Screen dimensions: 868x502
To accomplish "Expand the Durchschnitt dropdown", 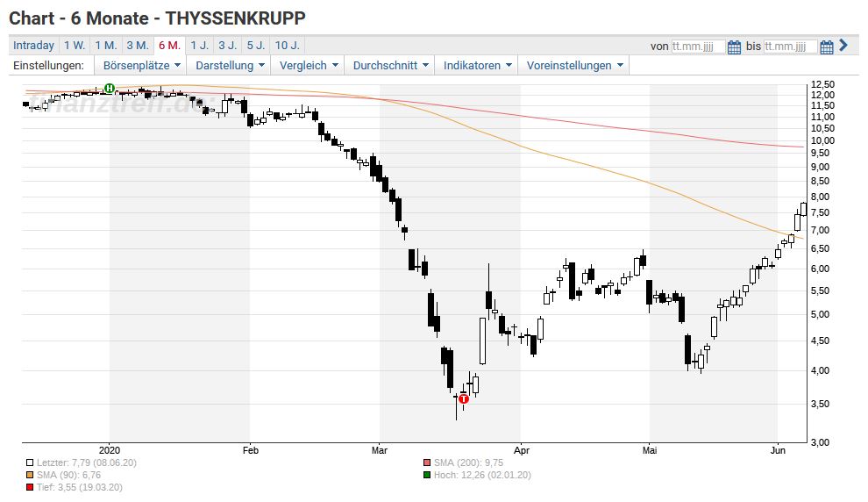I will coord(390,65).
